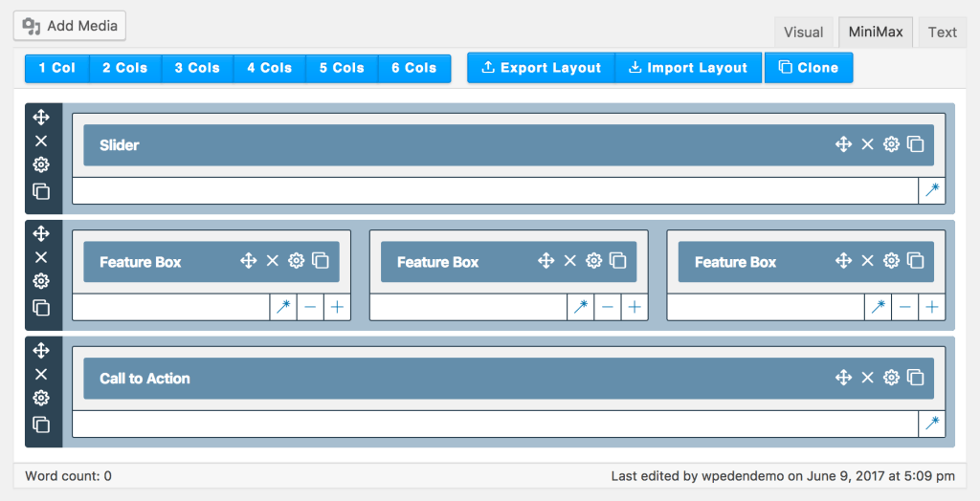Switch to the Text editor tab

[942, 32]
